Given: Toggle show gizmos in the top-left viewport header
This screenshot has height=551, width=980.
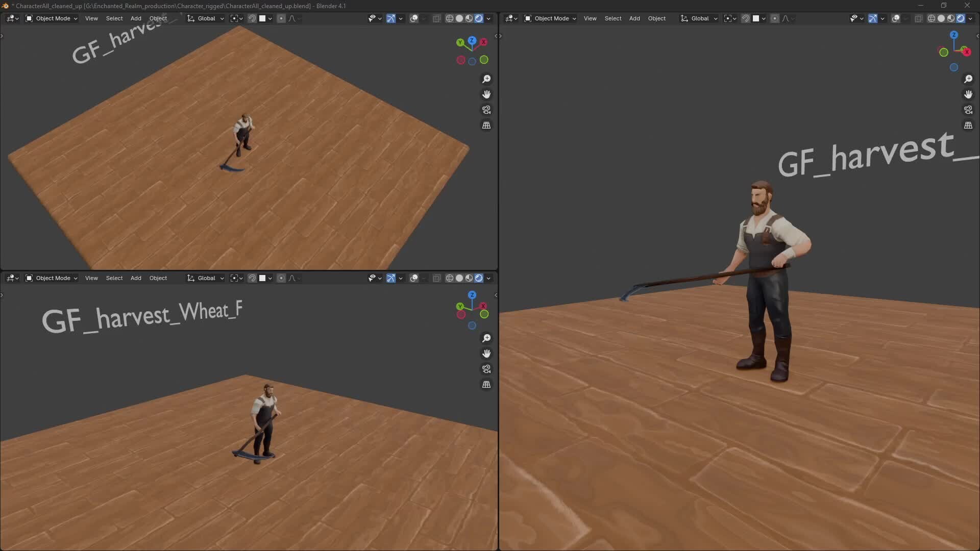Looking at the screenshot, I should [x=391, y=18].
